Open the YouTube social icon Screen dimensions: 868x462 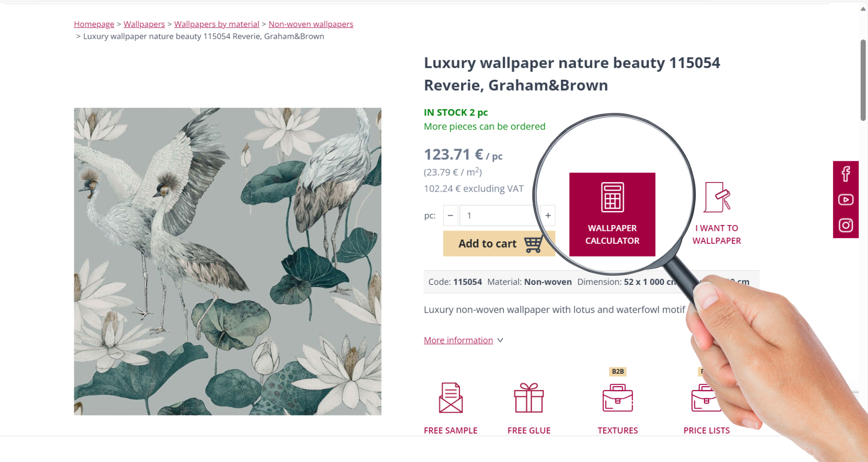845,200
